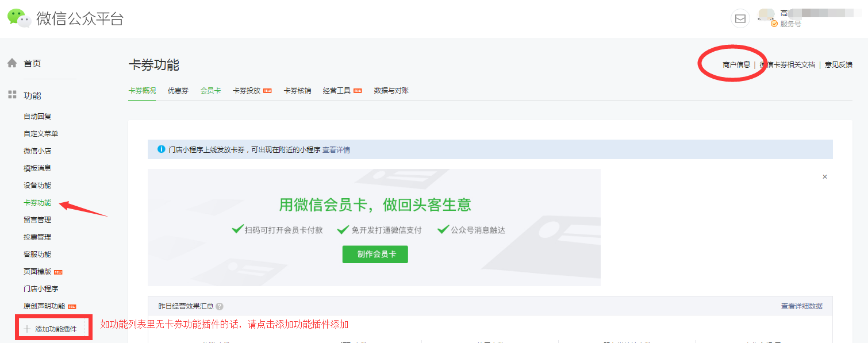The width and height of the screenshot is (868, 343).
Task: Click 用微信会员卡，做回头客生意 banner headline
Action: tap(375, 205)
